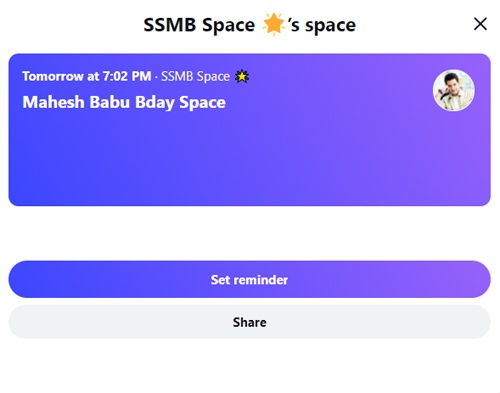View the host photo on the card
Image resolution: width=500 pixels, height=393 pixels.
click(454, 90)
